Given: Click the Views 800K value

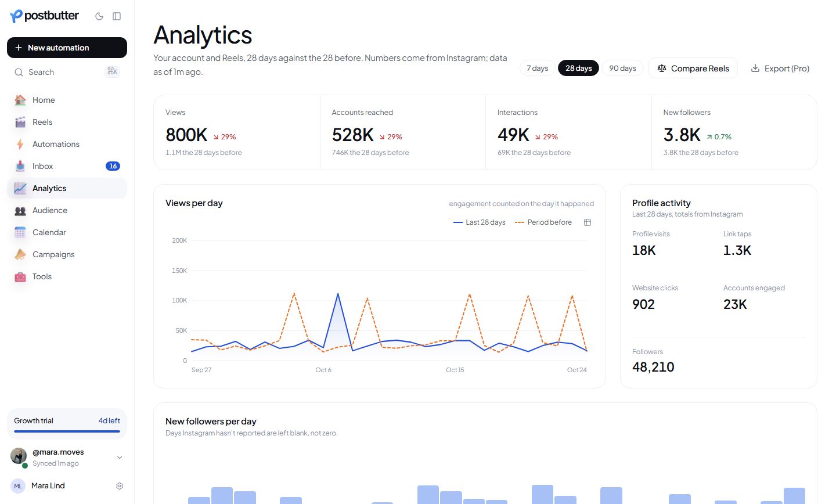Looking at the screenshot, I should pos(186,135).
